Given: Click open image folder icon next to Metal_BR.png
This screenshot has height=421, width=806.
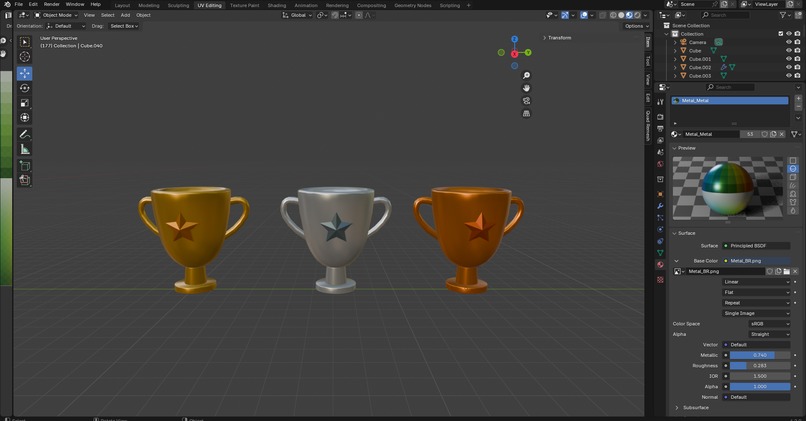Looking at the screenshot, I should [x=786, y=271].
